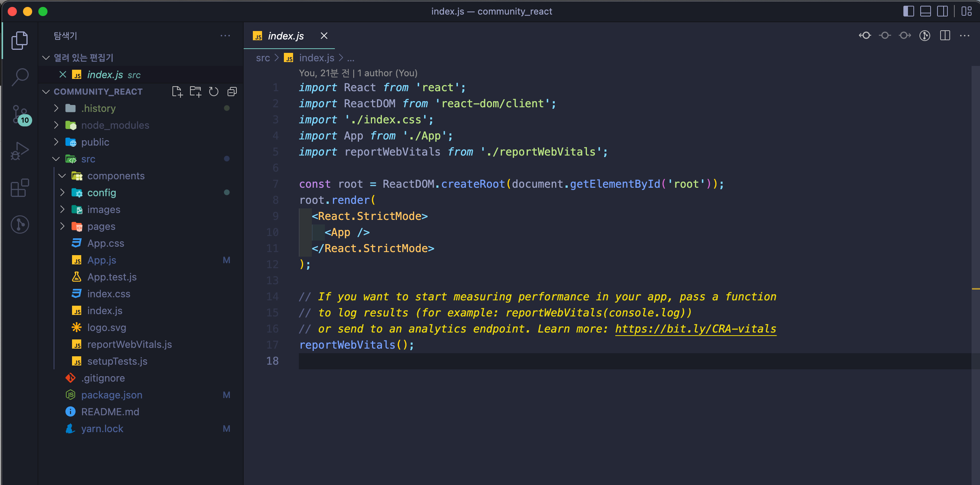Collapse all folders in explorer
The width and height of the screenshot is (980, 485).
232,92
